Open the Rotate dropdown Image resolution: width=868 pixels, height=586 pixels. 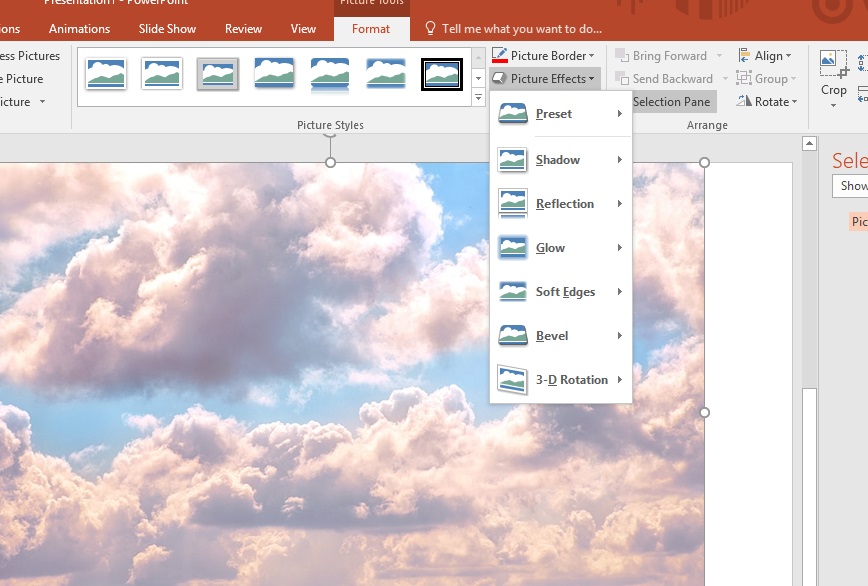point(767,102)
